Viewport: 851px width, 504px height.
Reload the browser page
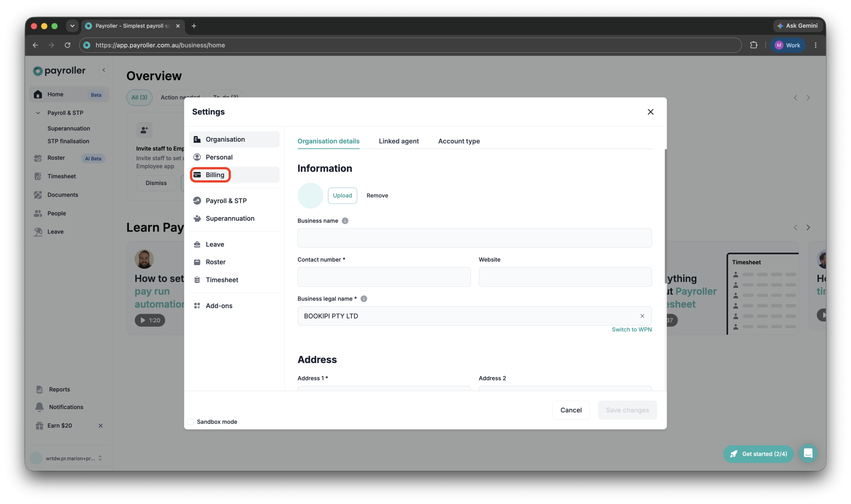coord(67,45)
